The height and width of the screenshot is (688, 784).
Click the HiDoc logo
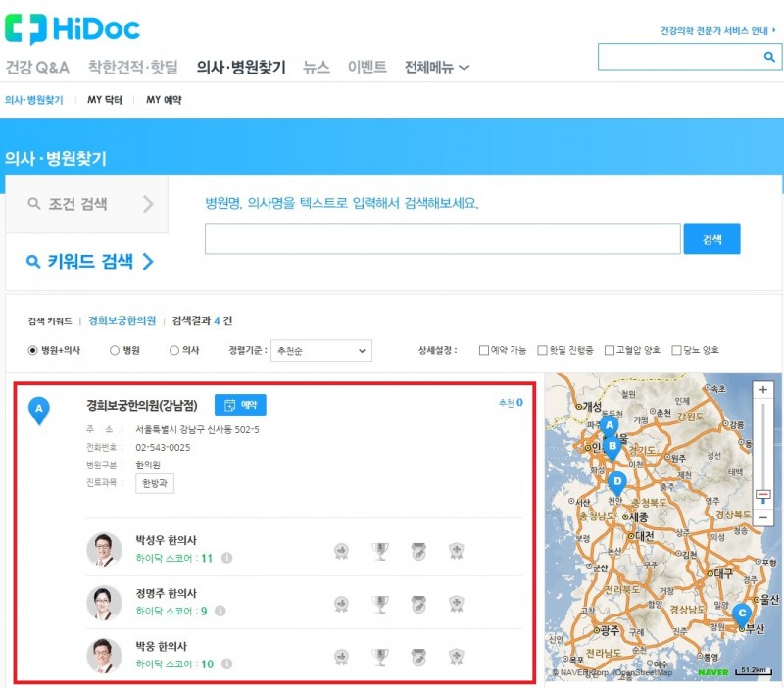[73, 28]
